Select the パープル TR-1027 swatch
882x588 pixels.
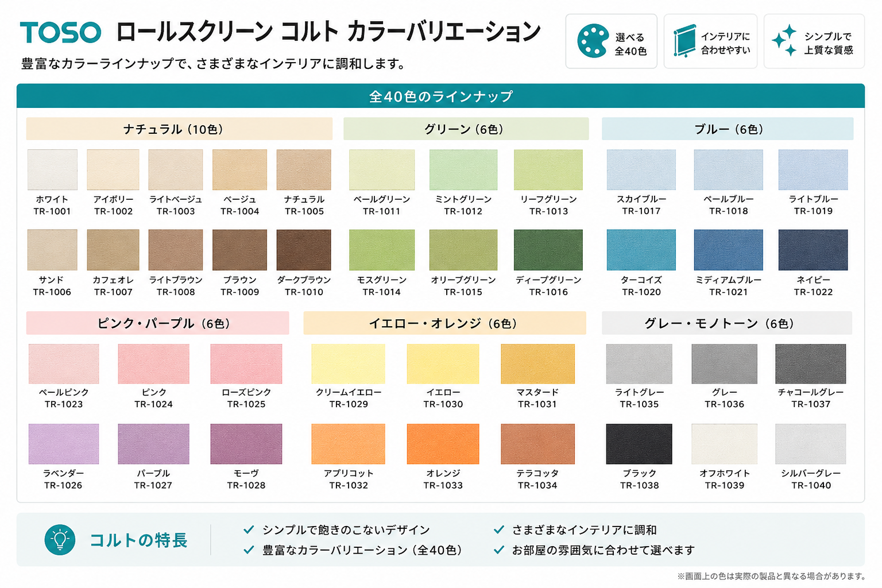point(153,444)
